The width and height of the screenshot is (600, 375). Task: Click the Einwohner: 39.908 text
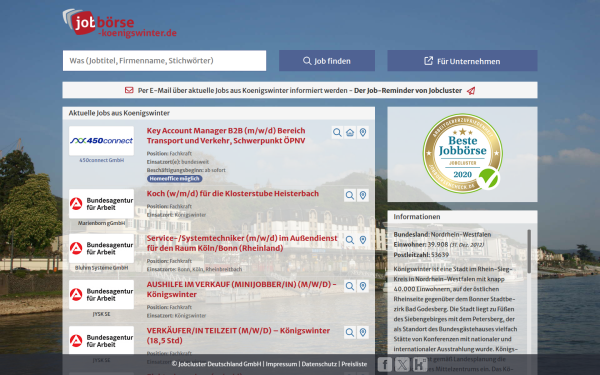click(439, 245)
